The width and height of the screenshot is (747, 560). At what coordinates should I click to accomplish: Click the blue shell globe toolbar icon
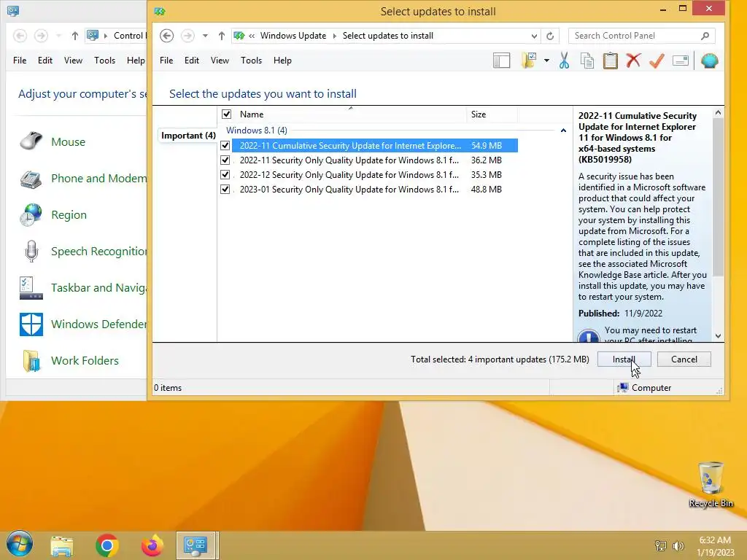click(x=709, y=61)
